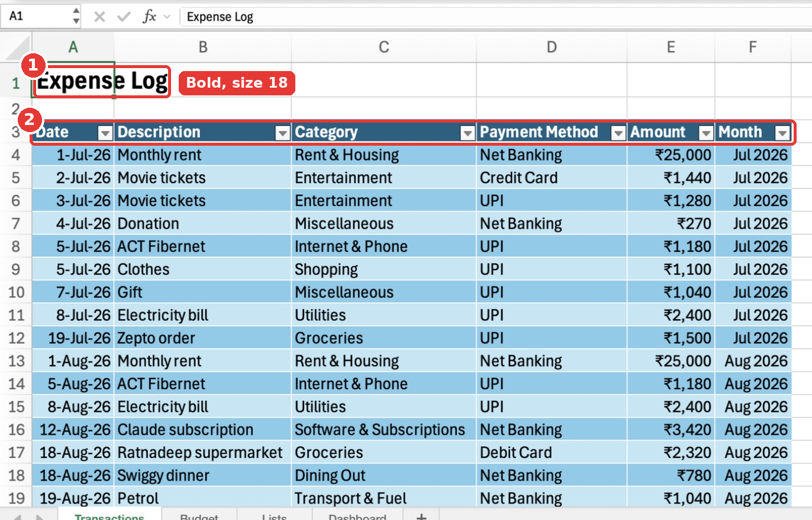The height and width of the screenshot is (520, 812).
Task: Open the Month column filter dropdown
Action: [782, 133]
